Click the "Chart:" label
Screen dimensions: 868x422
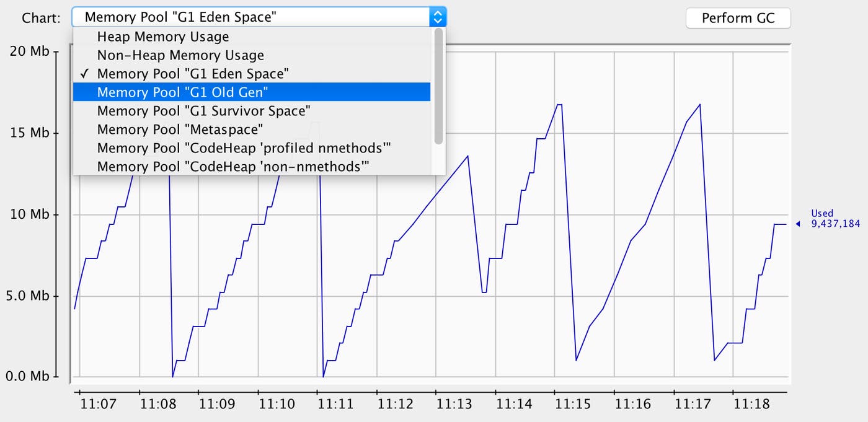click(x=40, y=18)
